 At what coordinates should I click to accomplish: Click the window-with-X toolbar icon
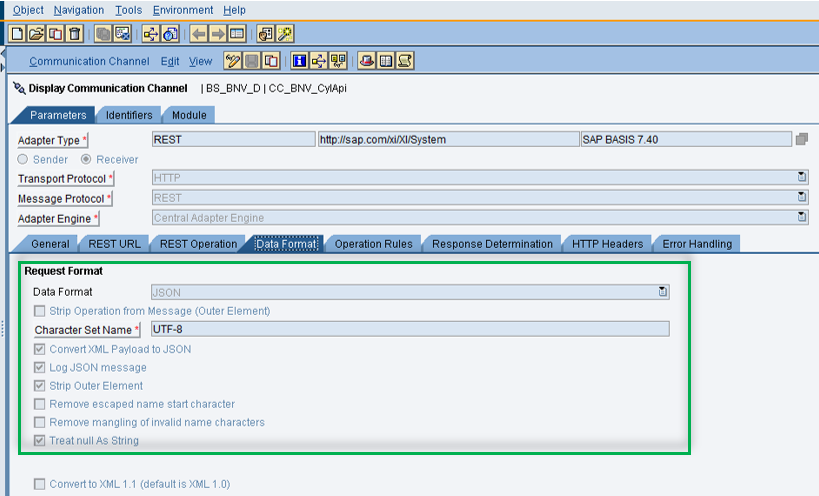[123, 34]
